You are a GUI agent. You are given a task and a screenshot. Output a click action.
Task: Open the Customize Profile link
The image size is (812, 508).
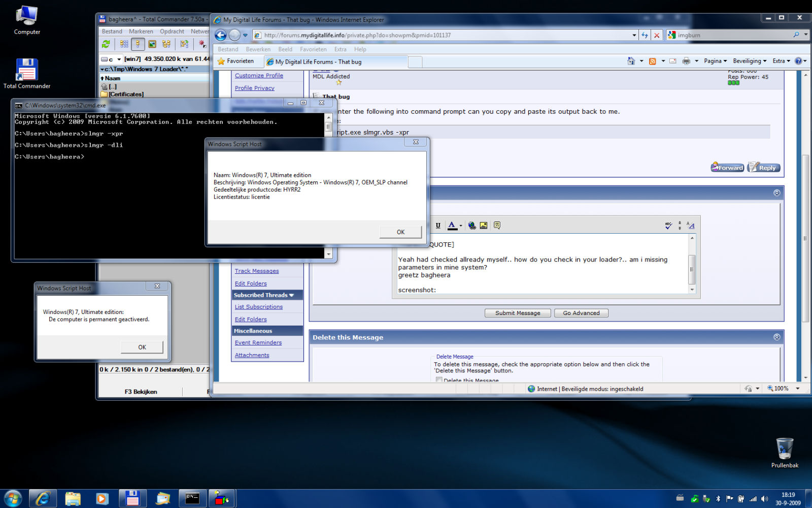click(259, 76)
